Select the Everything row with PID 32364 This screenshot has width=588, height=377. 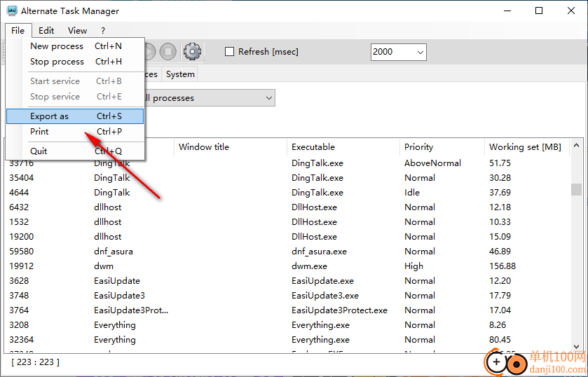(x=287, y=340)
